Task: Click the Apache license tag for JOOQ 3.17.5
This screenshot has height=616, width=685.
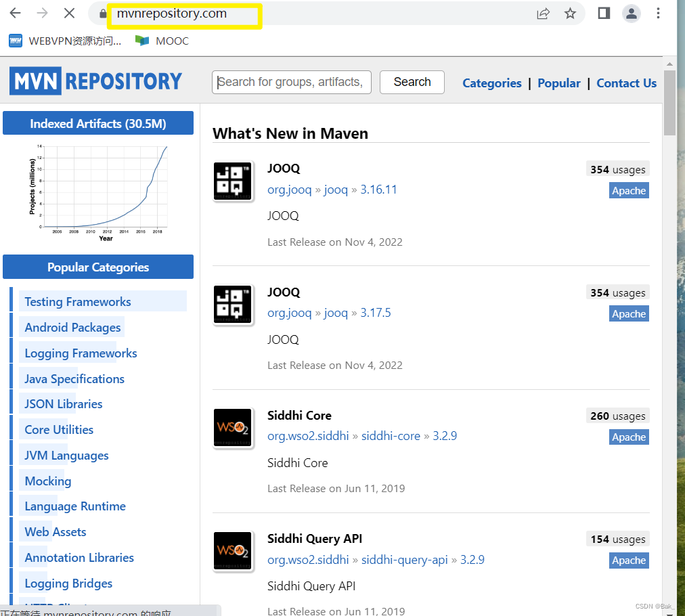Action: [x=629, y=313]
